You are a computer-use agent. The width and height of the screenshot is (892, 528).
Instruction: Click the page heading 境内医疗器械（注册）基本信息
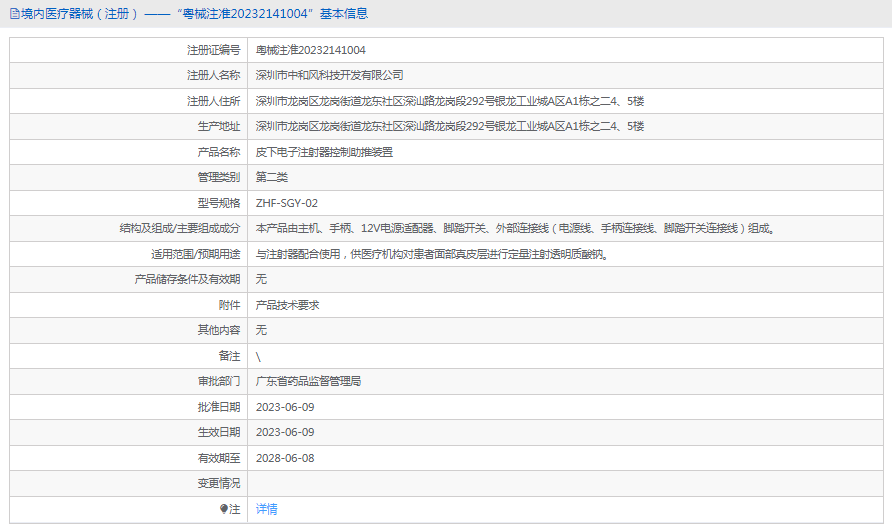point(194,14)
